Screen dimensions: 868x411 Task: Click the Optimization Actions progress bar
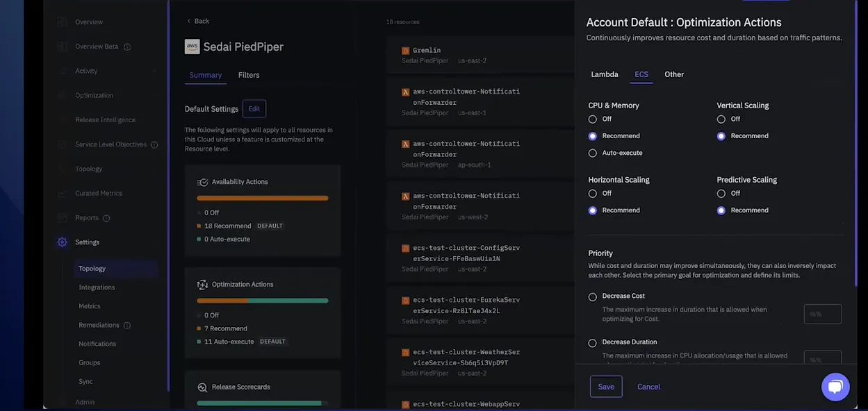coord(263,301)
